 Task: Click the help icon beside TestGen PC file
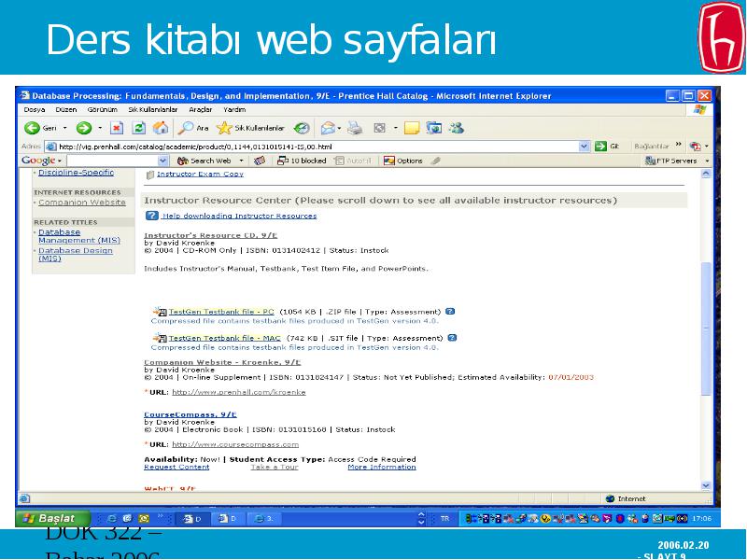(x=450, y=312)
